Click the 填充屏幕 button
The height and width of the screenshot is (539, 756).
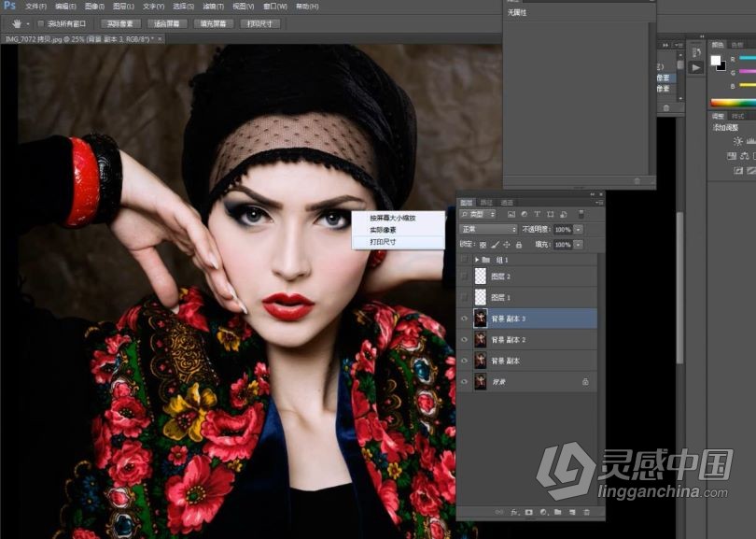pos(213,23)
